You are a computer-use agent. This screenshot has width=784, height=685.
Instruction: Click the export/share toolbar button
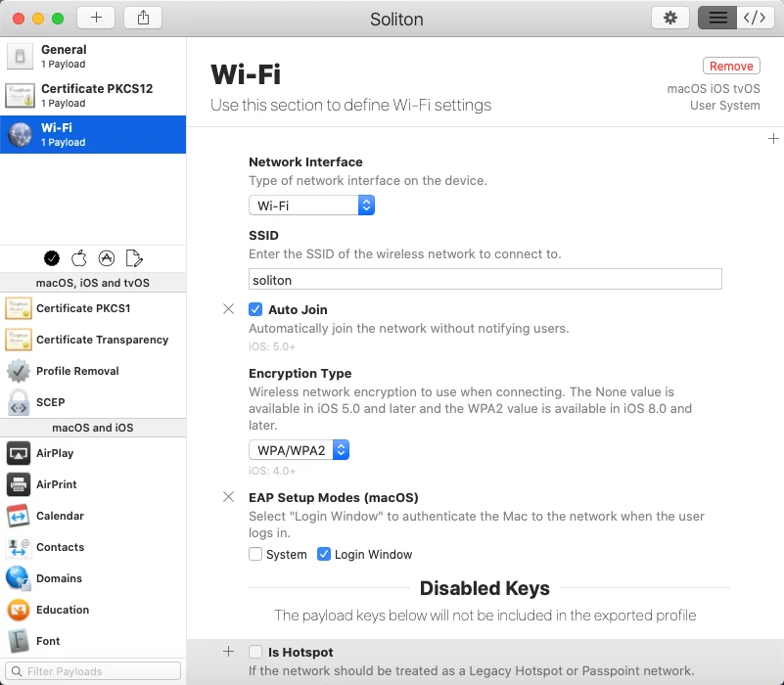(x=143, y=18)
